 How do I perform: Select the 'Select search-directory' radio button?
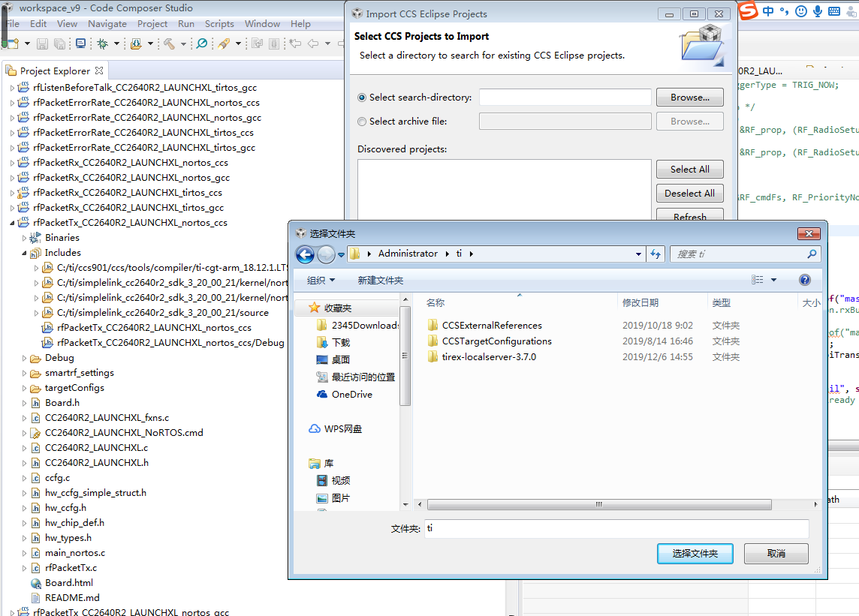(x=362, y=98)
